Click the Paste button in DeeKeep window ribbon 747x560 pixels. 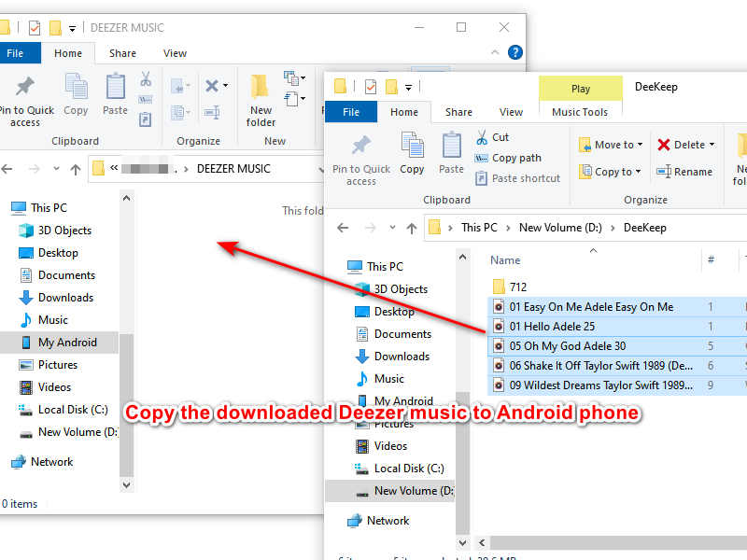click(451, 153)
